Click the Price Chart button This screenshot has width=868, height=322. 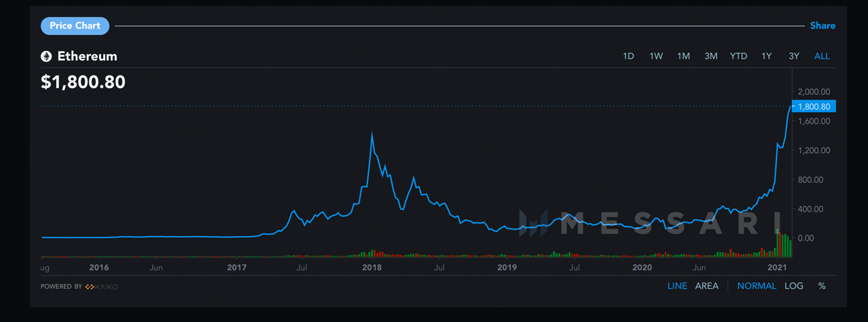click(x=75, y=26)
